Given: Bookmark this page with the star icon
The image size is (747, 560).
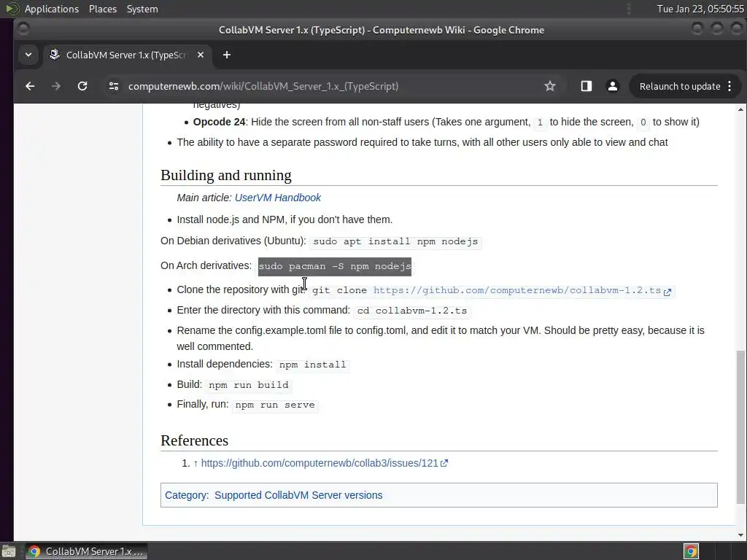Looking at the screenshot, I should (x=550, y=86).
